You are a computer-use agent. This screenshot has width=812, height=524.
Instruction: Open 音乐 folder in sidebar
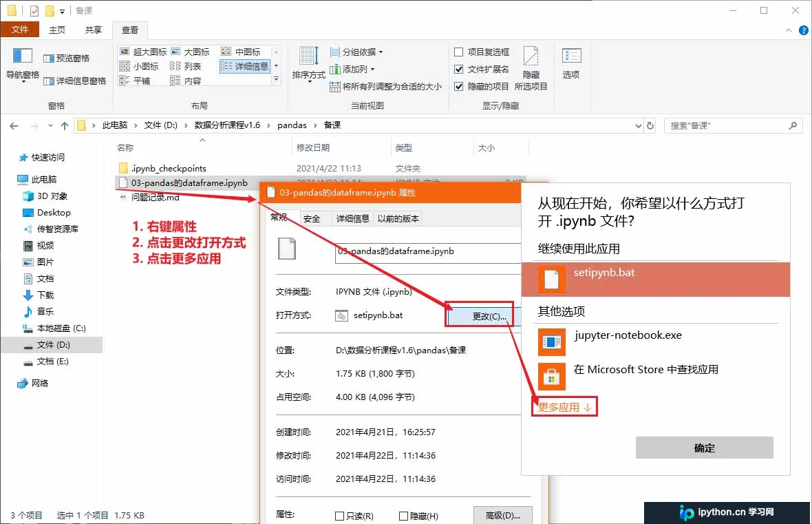click(x=39, y=311)
